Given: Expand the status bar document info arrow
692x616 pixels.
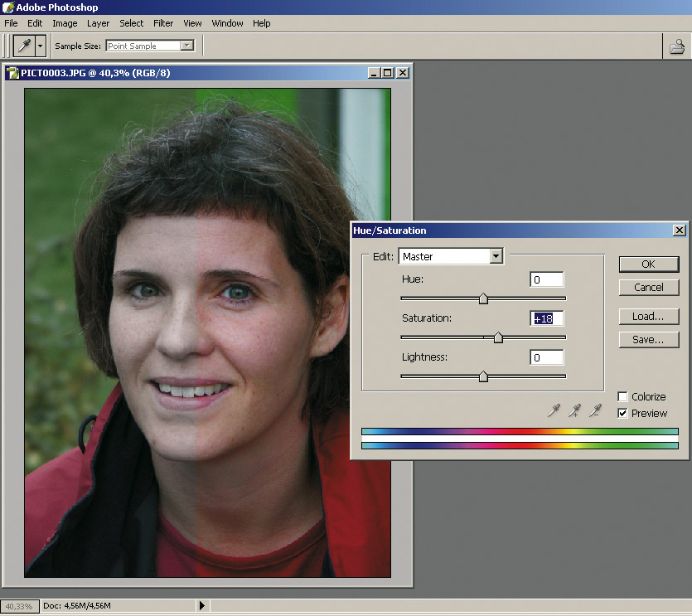Looking at the screenshot, I should (x=202, y=606).
